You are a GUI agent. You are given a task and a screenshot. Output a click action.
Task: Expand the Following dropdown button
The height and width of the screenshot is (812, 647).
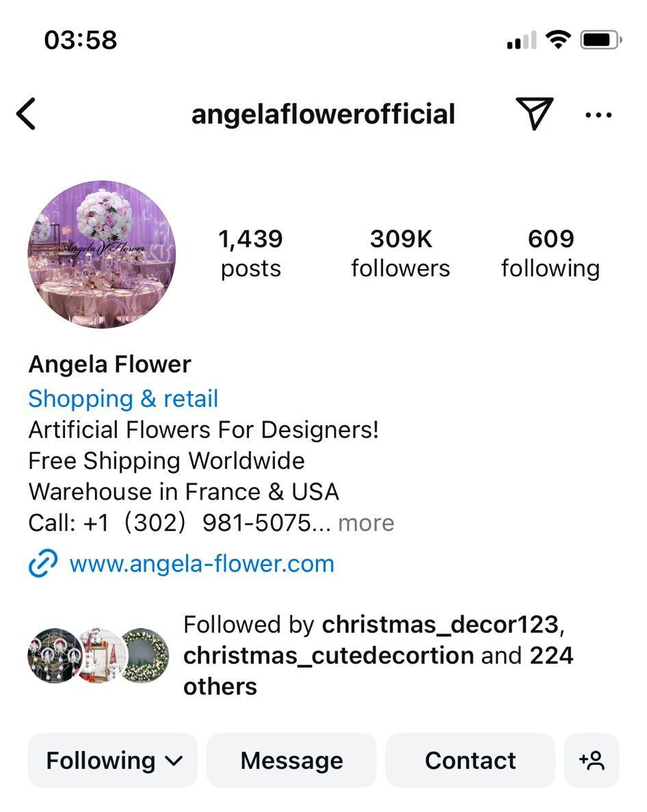[113, 760]
